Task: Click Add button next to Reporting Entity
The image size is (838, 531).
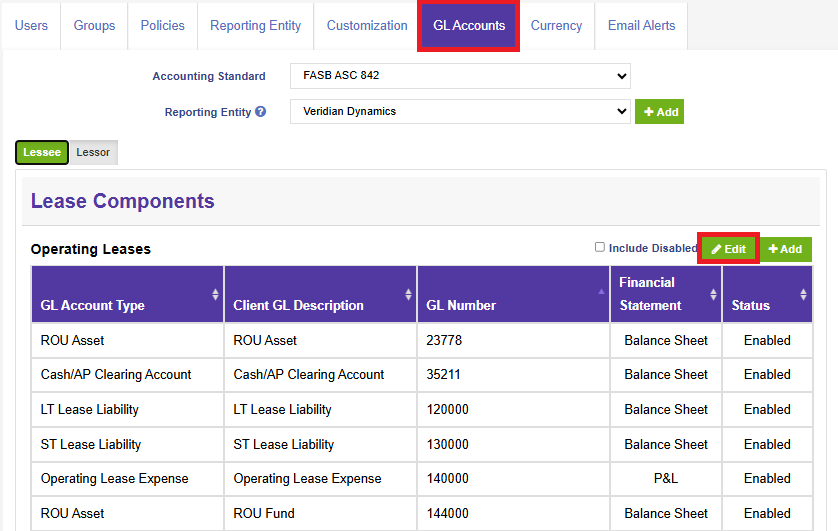Action: [659, 112]
